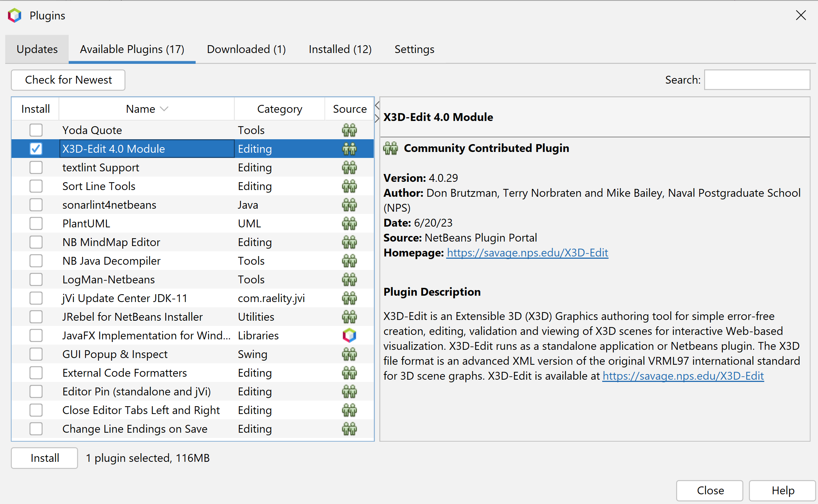This screenshot has width=818, height=504.
Task: Click the source icon for LogMan-Netbeans
Action: (349, 279)
